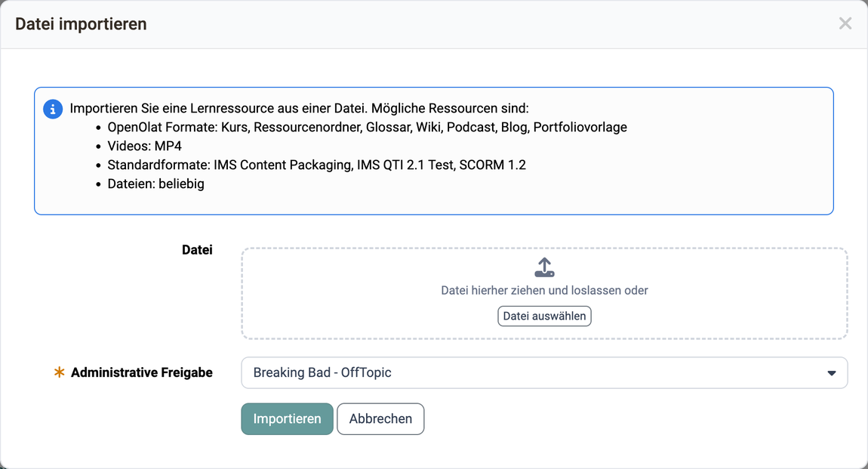Click the 'Dateien: beliebig' list item
This screenshot has width=868, height=469.
coord(155,184)
